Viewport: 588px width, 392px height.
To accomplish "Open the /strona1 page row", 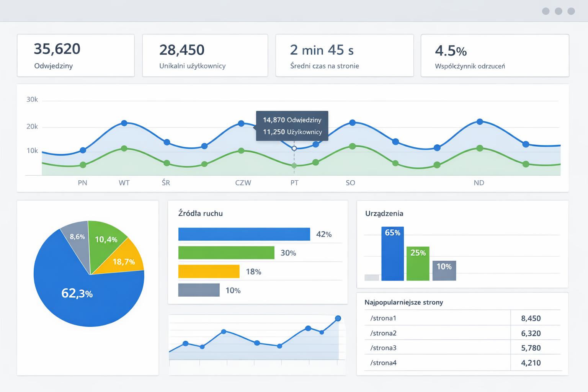I will [x=462, y=318].
